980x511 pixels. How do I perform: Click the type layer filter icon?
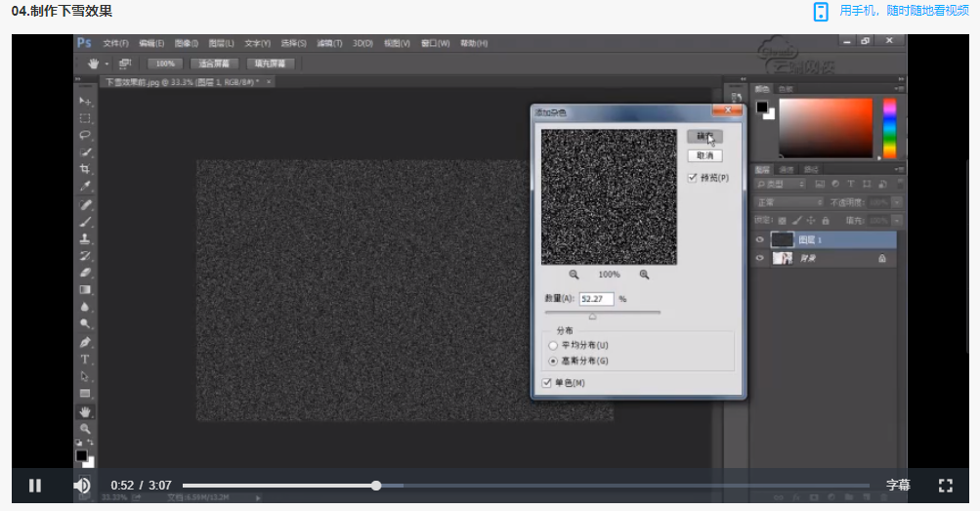coord(851,185)
